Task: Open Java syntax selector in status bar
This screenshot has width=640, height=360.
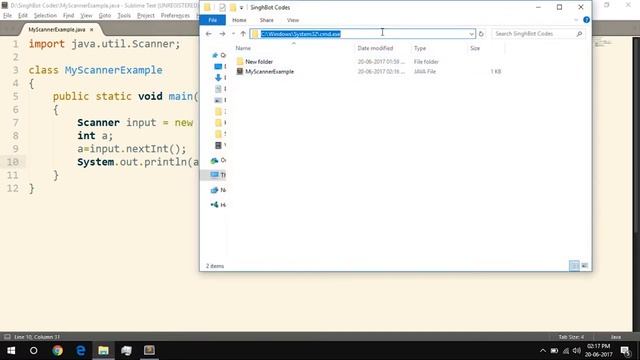Action: coord(616,337)
